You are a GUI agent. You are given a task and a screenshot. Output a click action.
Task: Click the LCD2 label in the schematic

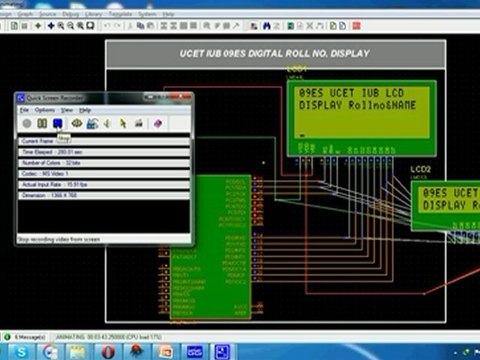[x=420, y=169]
